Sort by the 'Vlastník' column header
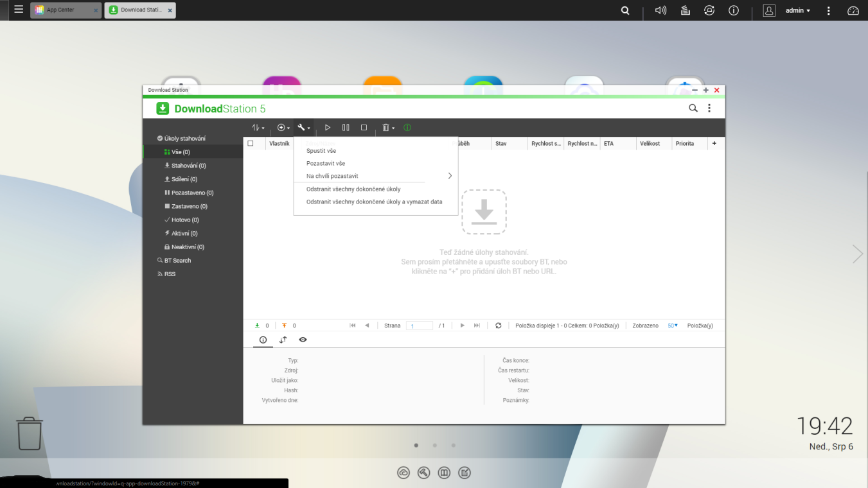Screen dimensions: 868x488 pos(279,144)
